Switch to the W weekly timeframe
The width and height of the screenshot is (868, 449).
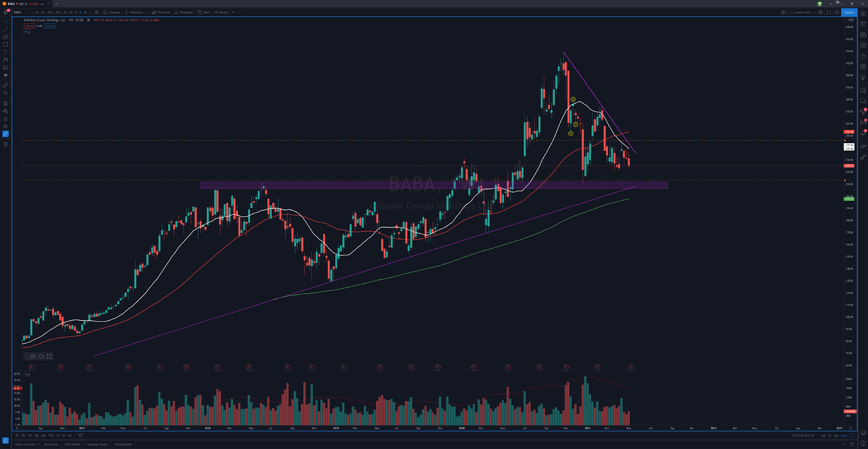[80, 12]
